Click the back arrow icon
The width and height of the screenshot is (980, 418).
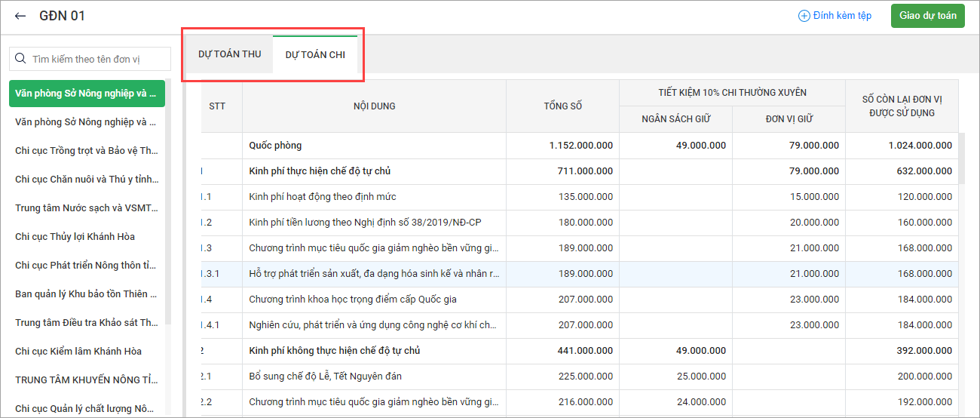(20, 16)
